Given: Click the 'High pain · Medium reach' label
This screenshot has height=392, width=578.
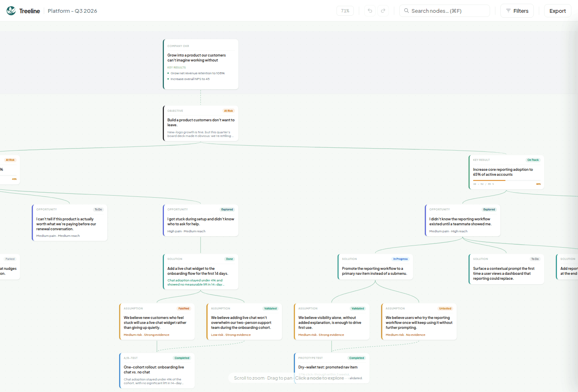Looking at the screenshot, I should [186, 231].
